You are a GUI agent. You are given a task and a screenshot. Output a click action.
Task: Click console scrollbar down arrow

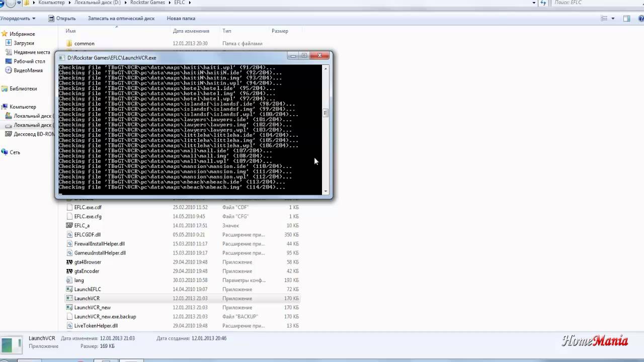(326, 191)
